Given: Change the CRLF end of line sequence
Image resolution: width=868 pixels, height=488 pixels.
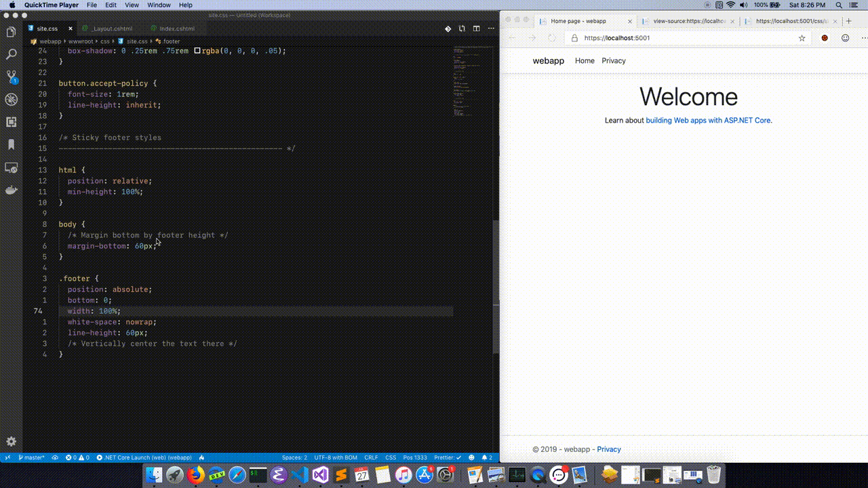Looking at the screenshot, I should [x=371, y=457].
